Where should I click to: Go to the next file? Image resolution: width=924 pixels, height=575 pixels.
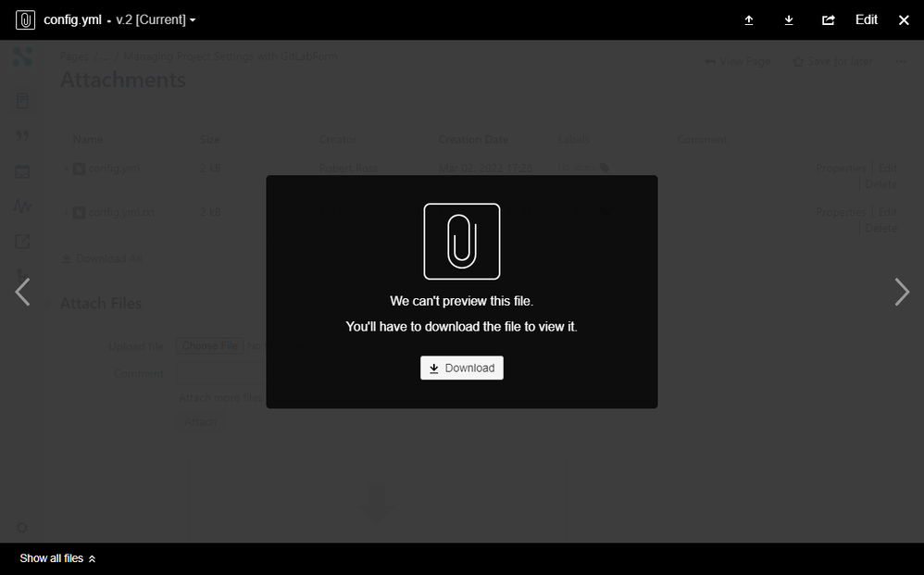coord(902,292)
